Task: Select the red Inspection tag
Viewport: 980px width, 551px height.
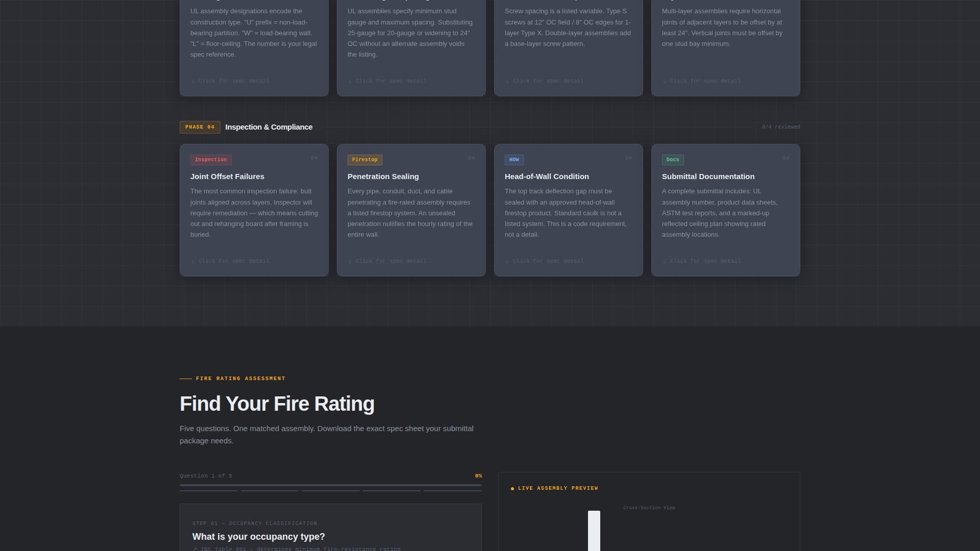Action: (x=211, y=160)
